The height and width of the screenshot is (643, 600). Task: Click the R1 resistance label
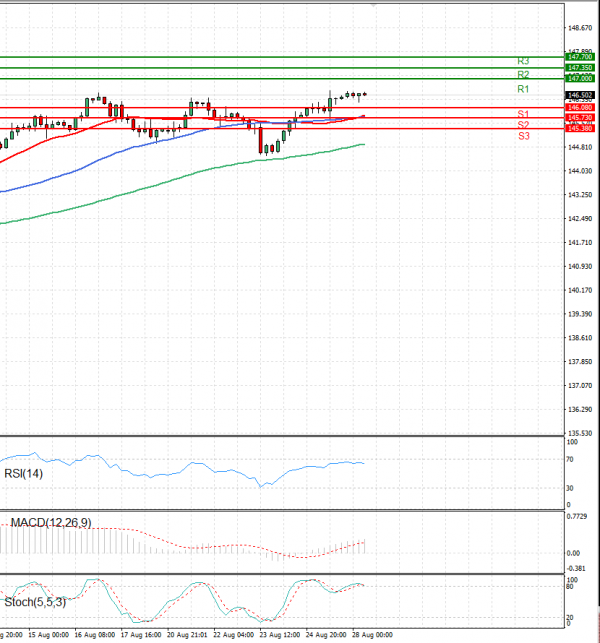click(523, 89)
